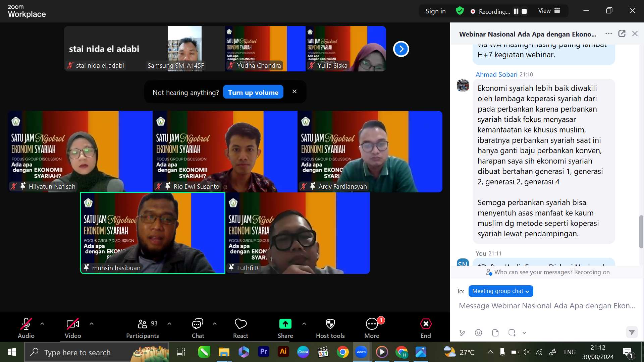Unmute the microphone Audio button
644x362 pixels.
pos(26,324)
